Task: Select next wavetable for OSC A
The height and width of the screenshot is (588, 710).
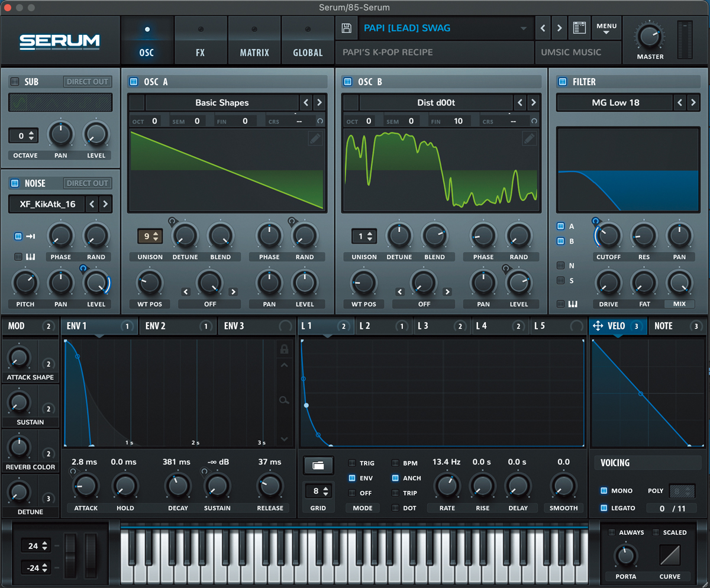Action: point(319,102)
